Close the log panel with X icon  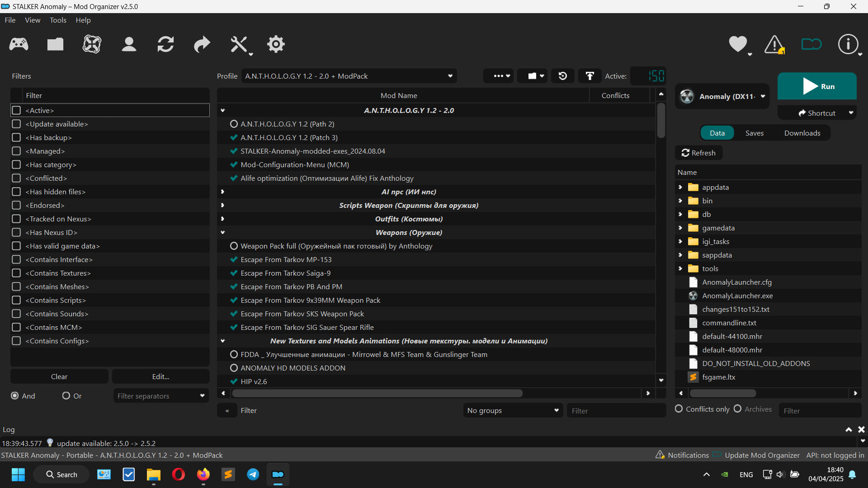point(861,429)
